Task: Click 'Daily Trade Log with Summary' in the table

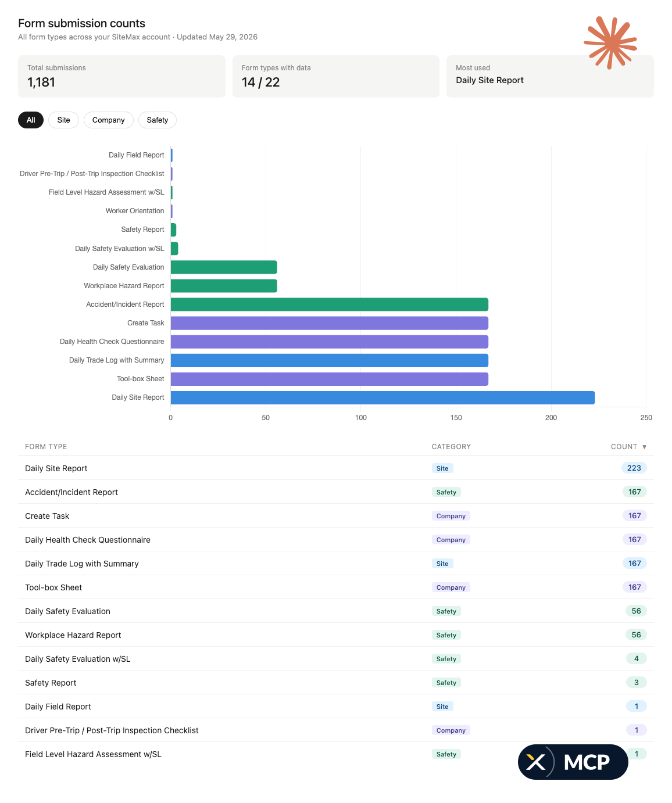Action: 82,564
